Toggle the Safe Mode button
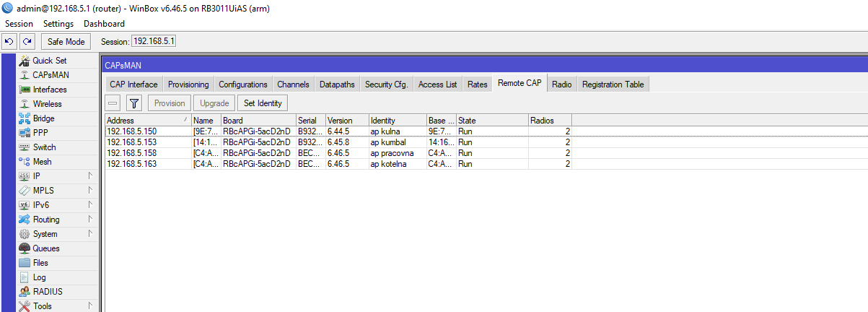This screenshot has height=312, width=868. tap(66, 42)
